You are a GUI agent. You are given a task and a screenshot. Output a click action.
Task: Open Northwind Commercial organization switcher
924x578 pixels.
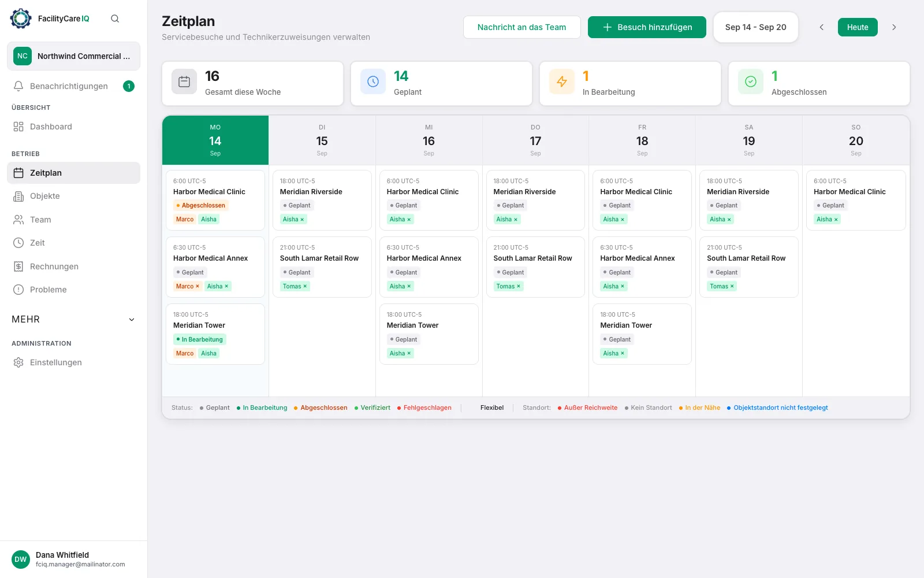point(73,56)
